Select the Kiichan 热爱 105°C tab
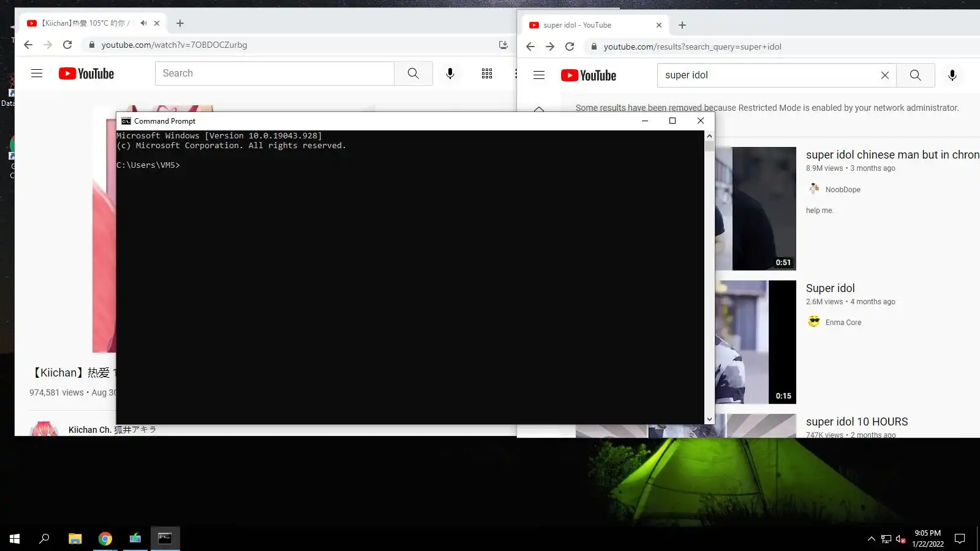 92,23
